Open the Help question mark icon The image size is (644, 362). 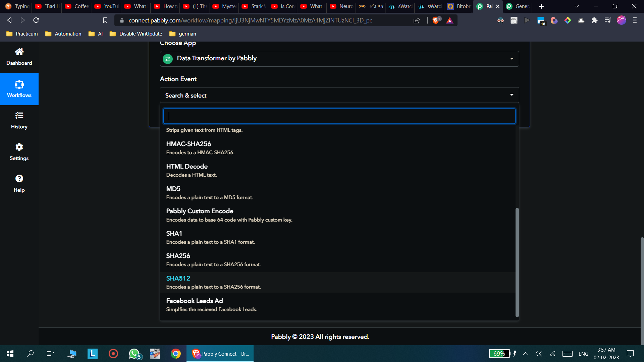click(x=19, y=179)
